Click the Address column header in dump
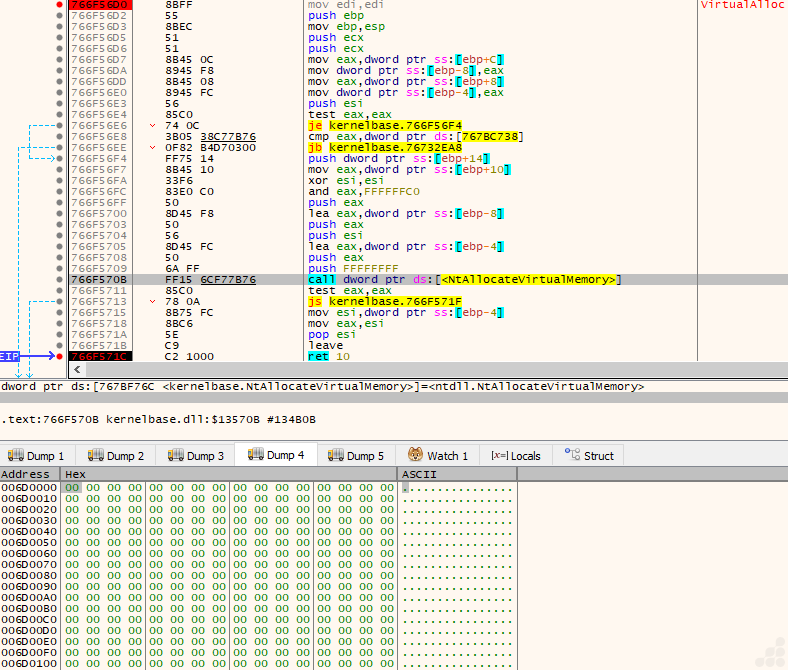Image resolution: width=788 pixels, height=670 pixels. coord(25,474)
